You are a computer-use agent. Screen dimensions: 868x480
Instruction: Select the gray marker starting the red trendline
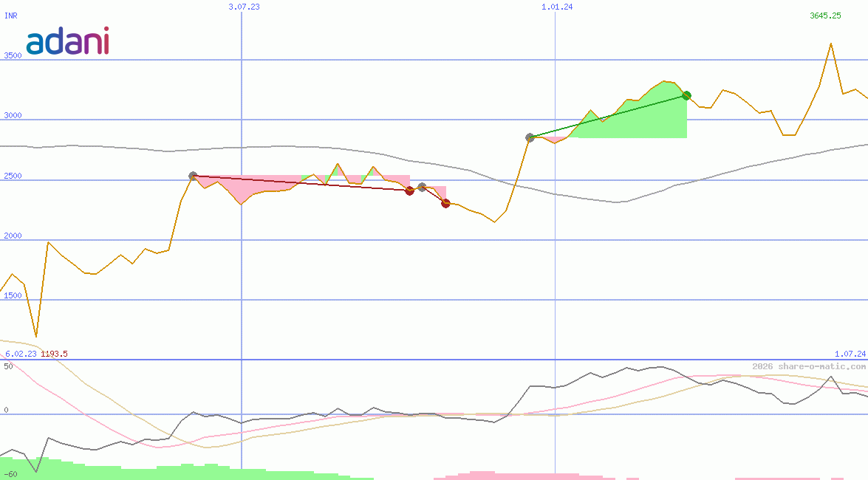193,176
